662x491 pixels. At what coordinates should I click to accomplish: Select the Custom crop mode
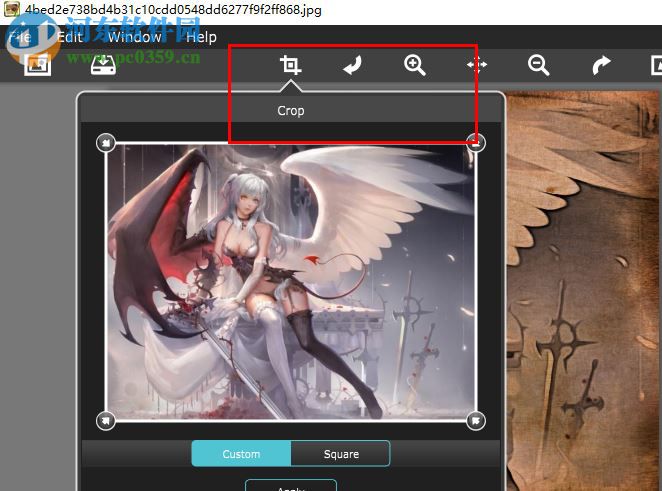241,454
